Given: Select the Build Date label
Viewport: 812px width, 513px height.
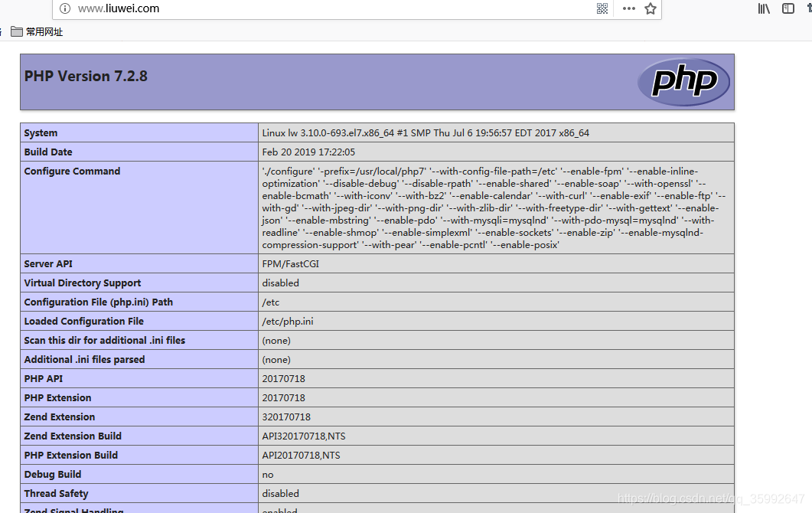Looking at the screenshot, I should pos(48,152).
